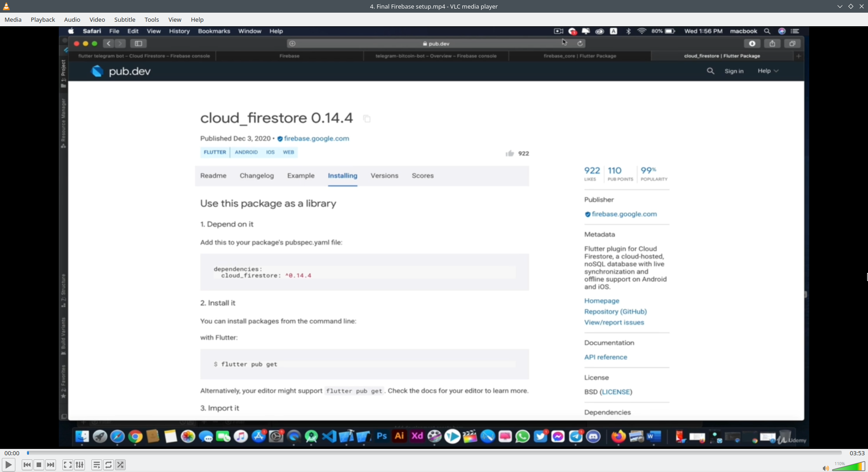Show all Safari tabs overview icon
Image resolution: width=868 pixels, height=472 pixels.
(792, 43)
